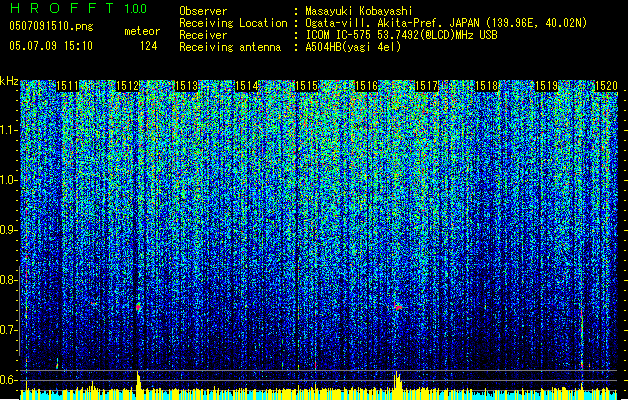This screenshot has height=400, width=629.
Task: Click the 0.6 kHz axis tick label
Action: tap(9, 380)
